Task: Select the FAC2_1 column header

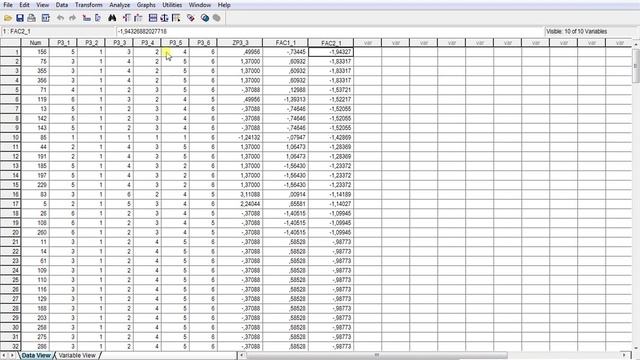Action: [331, 42]
